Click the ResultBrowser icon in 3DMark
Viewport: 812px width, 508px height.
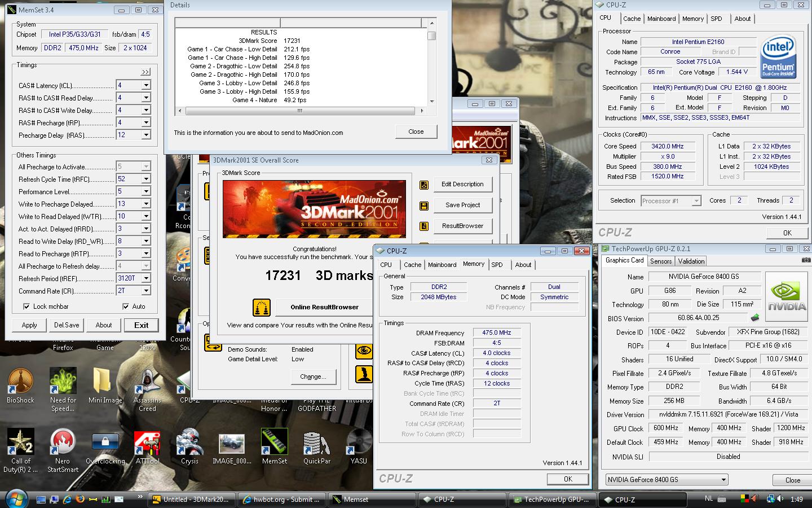click(424, 226)
